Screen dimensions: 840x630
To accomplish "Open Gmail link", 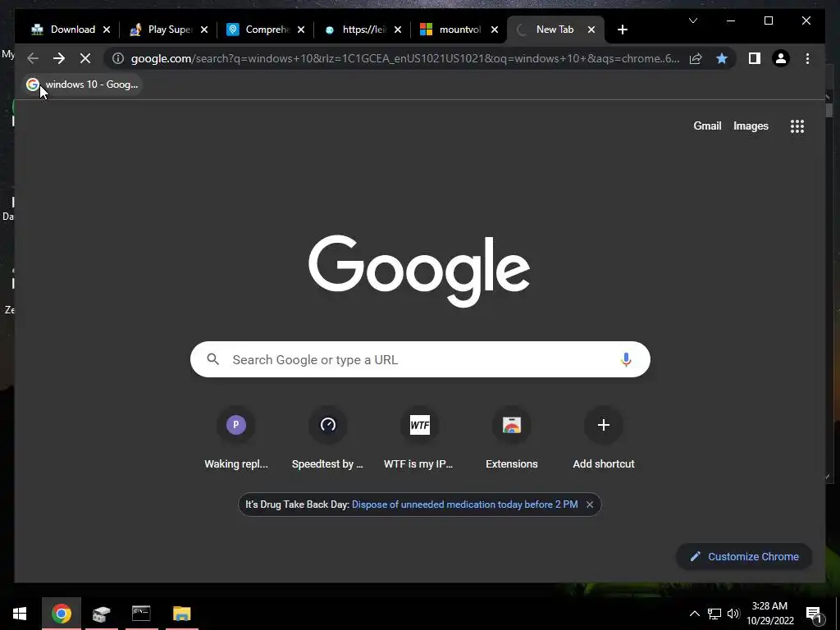I will coord(707,126).
